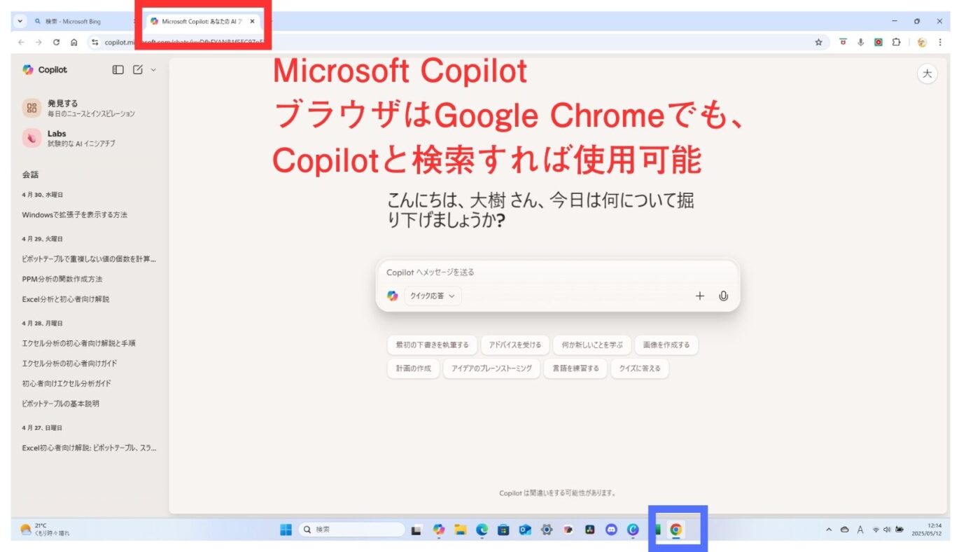Screen dimensions: 980x552
Task: Click the browser home icon
Action: pyautogui.click(x=73, y=42)
